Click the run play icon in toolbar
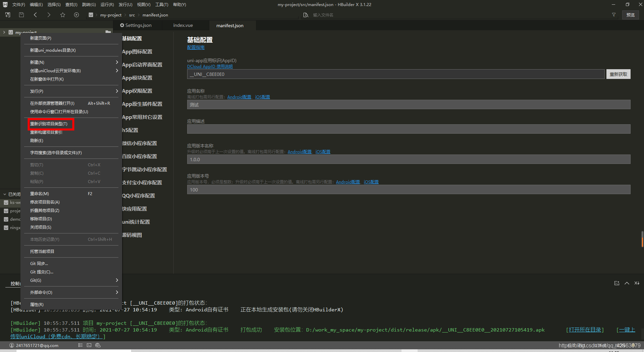Screen dimensions: 644x352 pyautogui.click(x=76, y=15)
